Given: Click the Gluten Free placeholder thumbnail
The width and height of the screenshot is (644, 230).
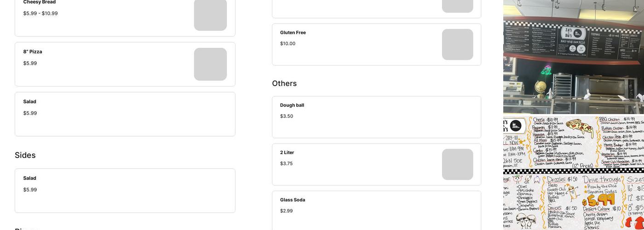Looking at the screenshot, I should [457, 45].
